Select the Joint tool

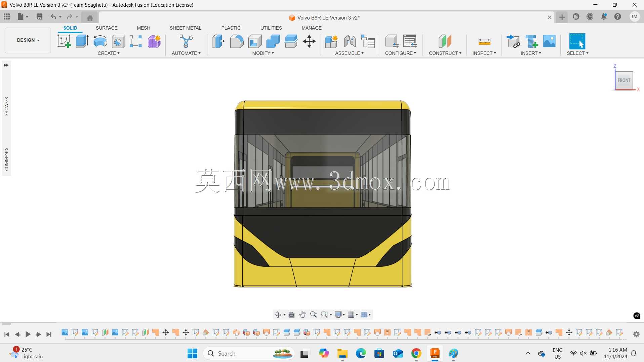coord(350,41)
